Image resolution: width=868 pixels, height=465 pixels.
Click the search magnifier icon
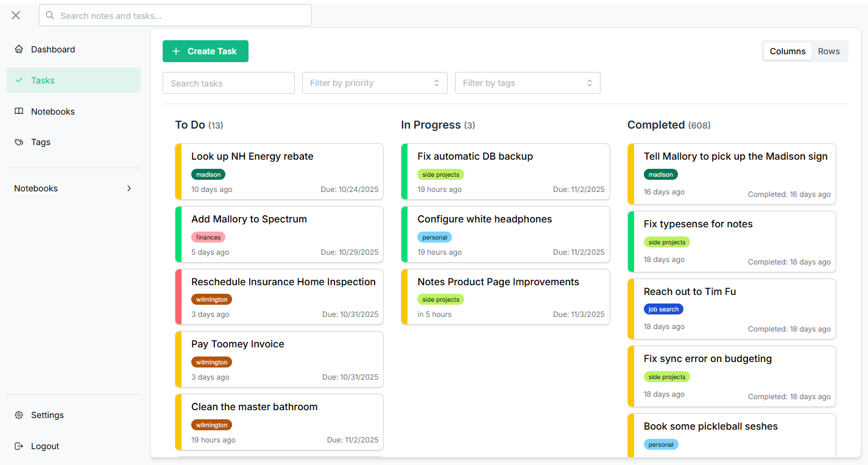[x=50, y=15]
